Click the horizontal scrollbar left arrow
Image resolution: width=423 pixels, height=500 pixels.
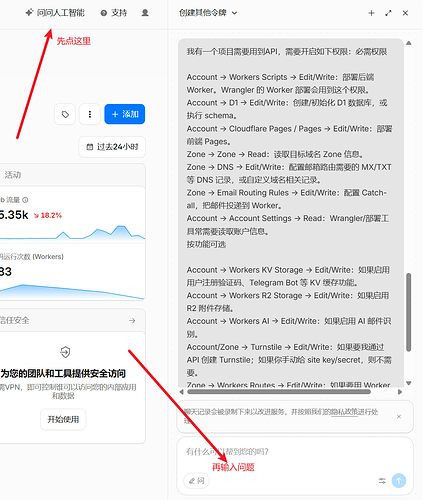click(x=181, y=392)
